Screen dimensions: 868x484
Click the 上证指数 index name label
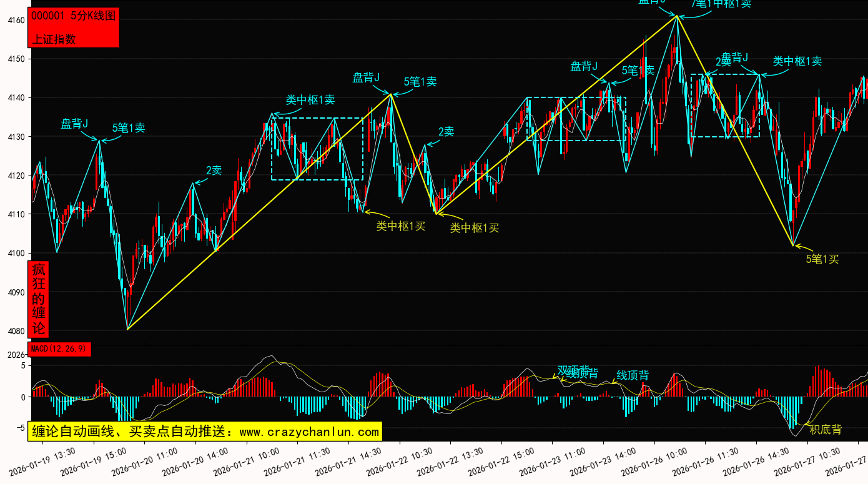[54, 39]
